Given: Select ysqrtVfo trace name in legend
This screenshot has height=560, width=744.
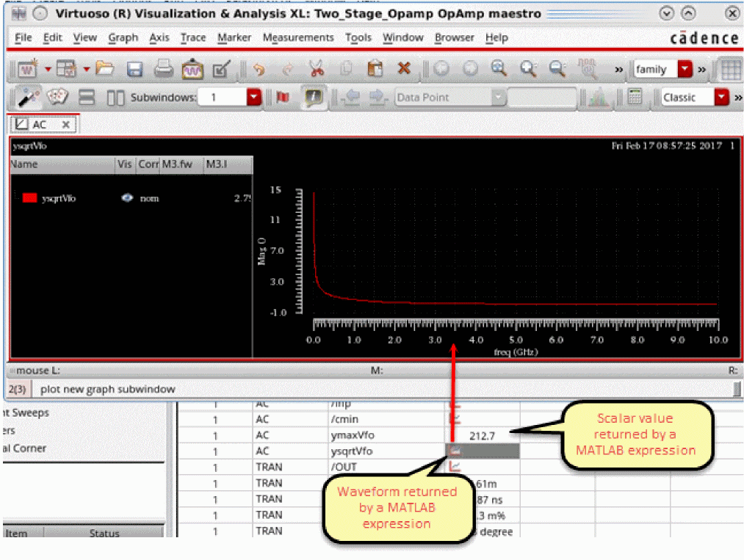Looking at the screenshot, I should click(58, 198).
